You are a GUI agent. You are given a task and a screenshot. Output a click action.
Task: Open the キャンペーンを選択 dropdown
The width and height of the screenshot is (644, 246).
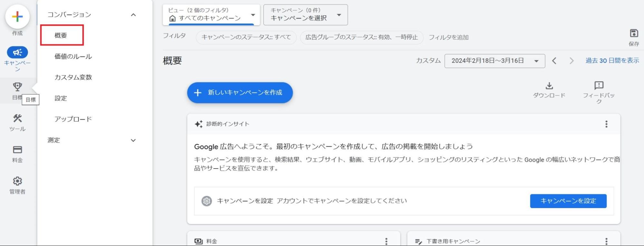(305, 15)
